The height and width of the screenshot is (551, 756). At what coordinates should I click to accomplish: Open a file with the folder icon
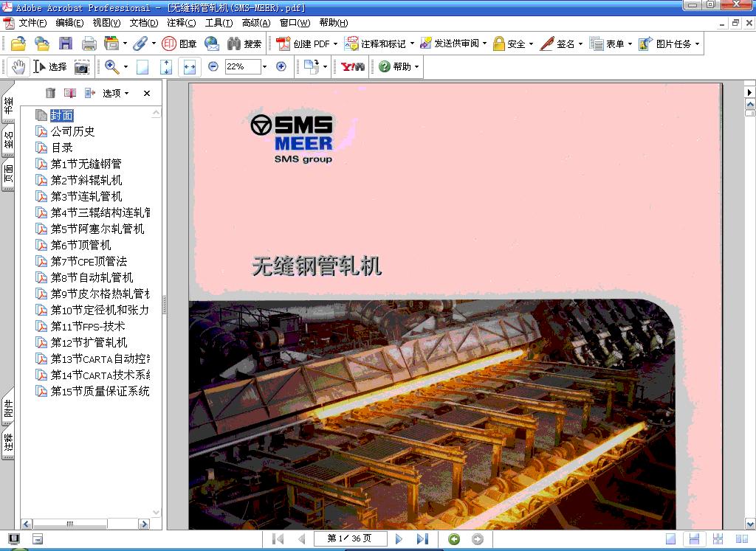click(18, 44)
